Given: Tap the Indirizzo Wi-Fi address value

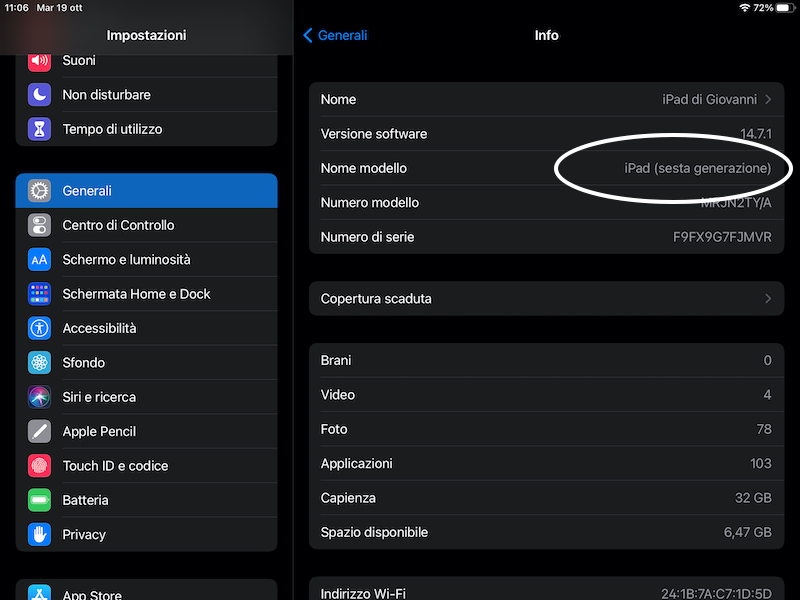Looking at the screenshot, I should [716, 594].
